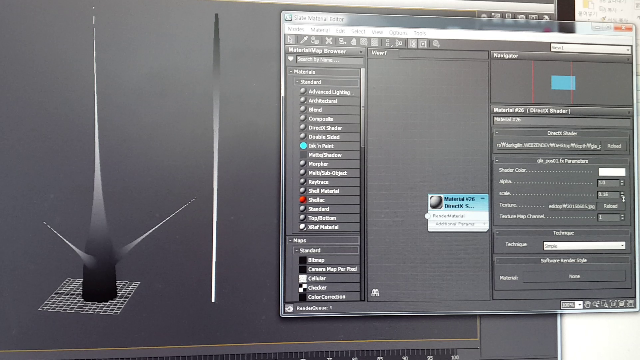Click the None software render material button
Screen dimensions: 640x360
point(574,276)
